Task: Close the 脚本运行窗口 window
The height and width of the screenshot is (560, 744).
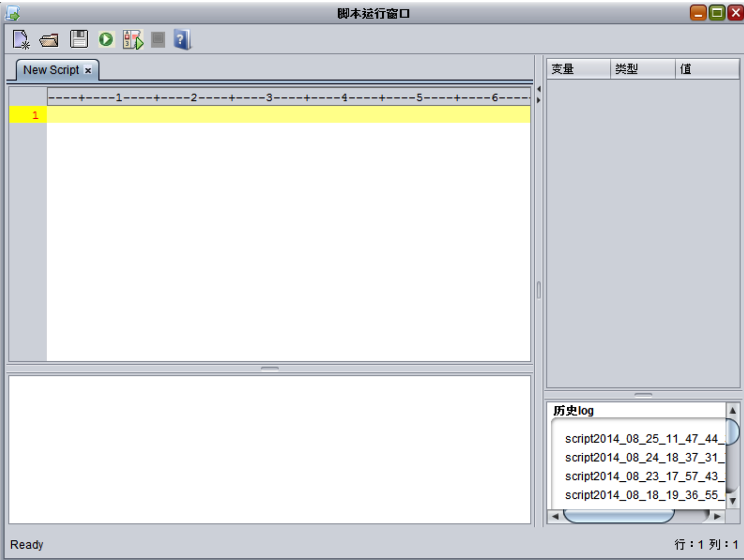Action: 735,13
